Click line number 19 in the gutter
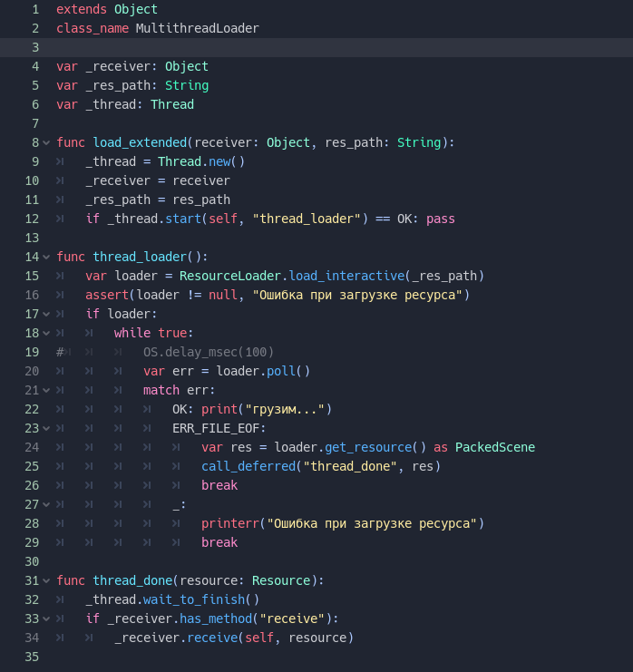The width and height of the screenshot is (633, 672). 32,352
